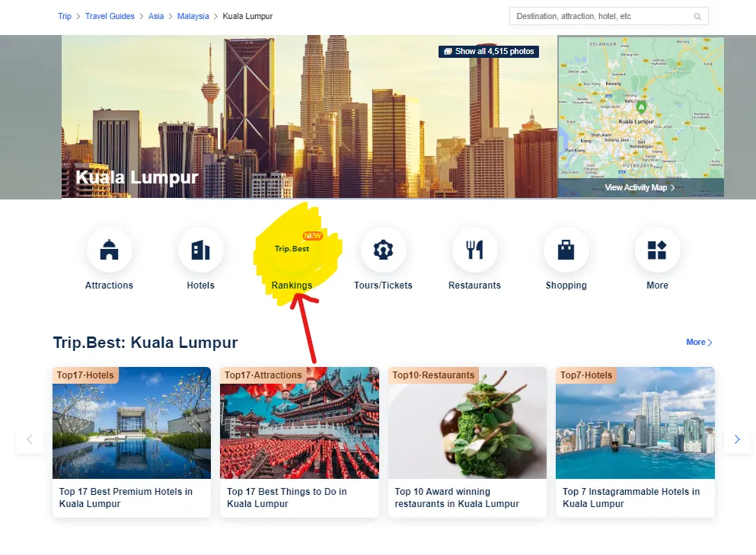Click View Activity Map button
Screen dimensions: 756x555
click(640, 187)
